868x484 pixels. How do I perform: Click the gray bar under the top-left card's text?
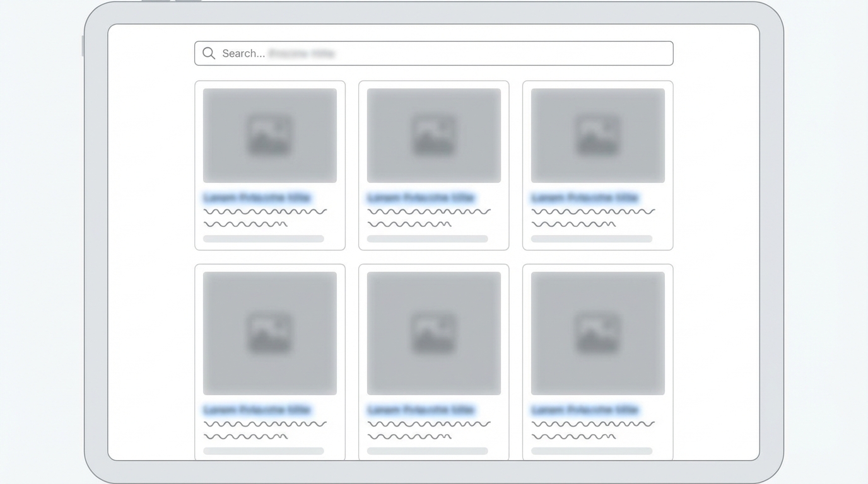(x=264, y=239)
